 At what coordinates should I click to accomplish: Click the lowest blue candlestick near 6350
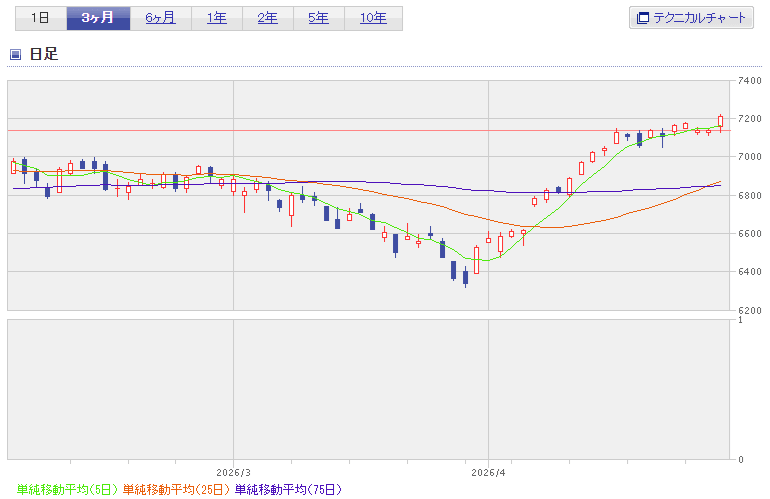(466, 277)
